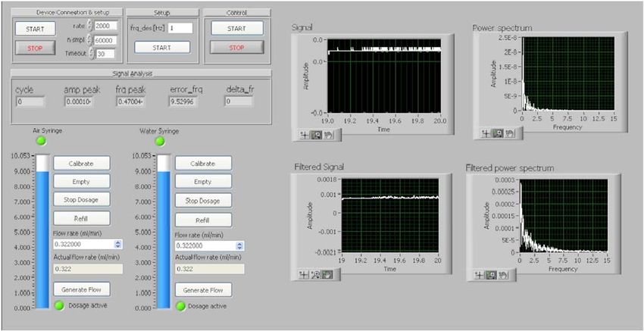The image size is (644, 331).
Task: Select zoom tool under Filtered power spectrum graph
Action: pos(491,275)
